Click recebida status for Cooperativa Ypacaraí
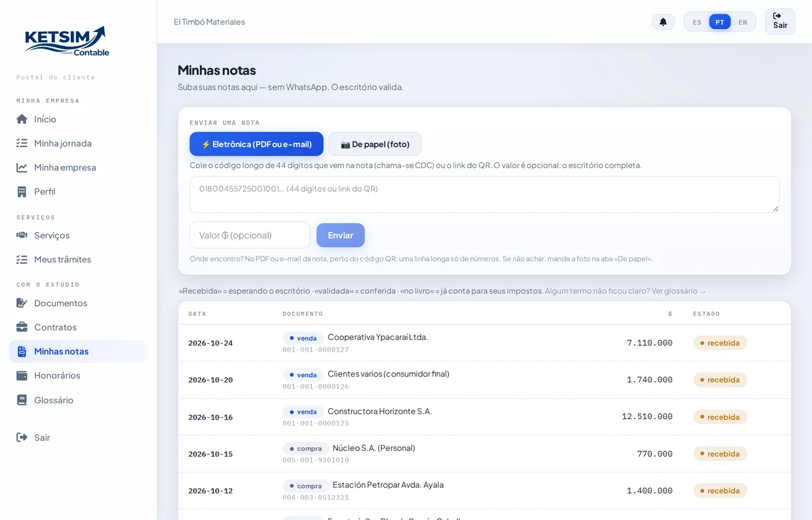 pyautogui.click(x=720, y=343)
